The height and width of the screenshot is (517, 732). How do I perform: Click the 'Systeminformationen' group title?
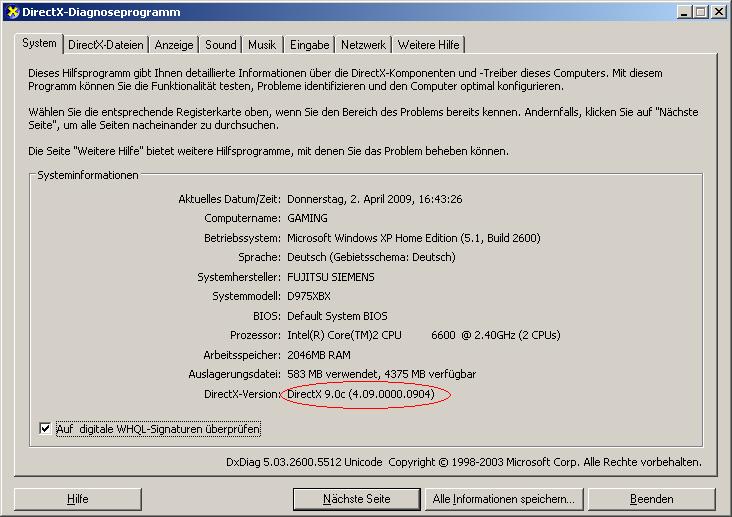pos(88,175)
